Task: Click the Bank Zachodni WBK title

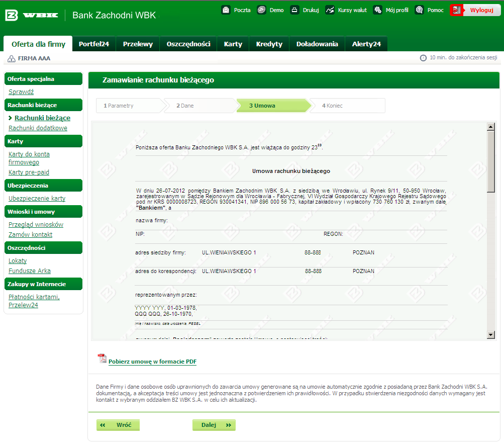Action: click(114, 15)
